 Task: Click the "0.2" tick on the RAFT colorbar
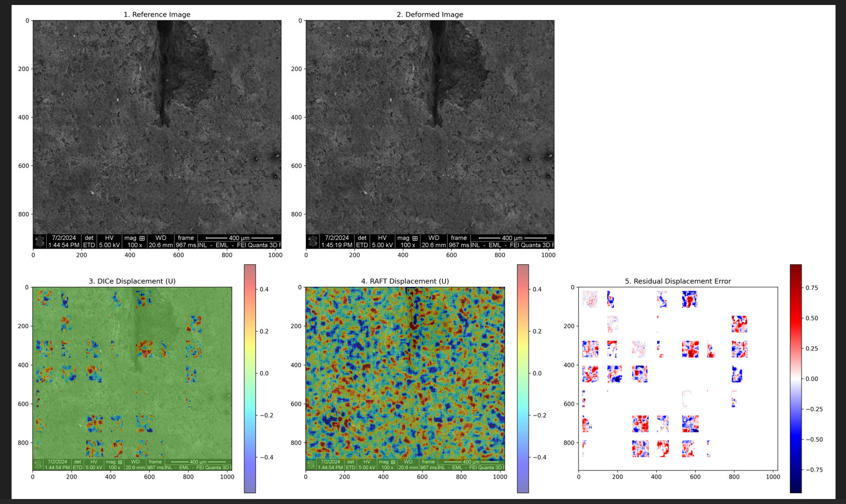tap(537, 331)
